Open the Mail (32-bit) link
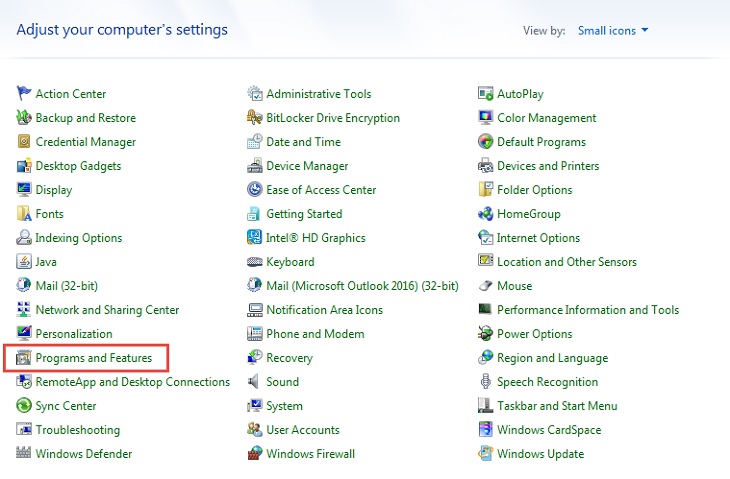This screenshot has height=479, width=730. coord(67,286)
